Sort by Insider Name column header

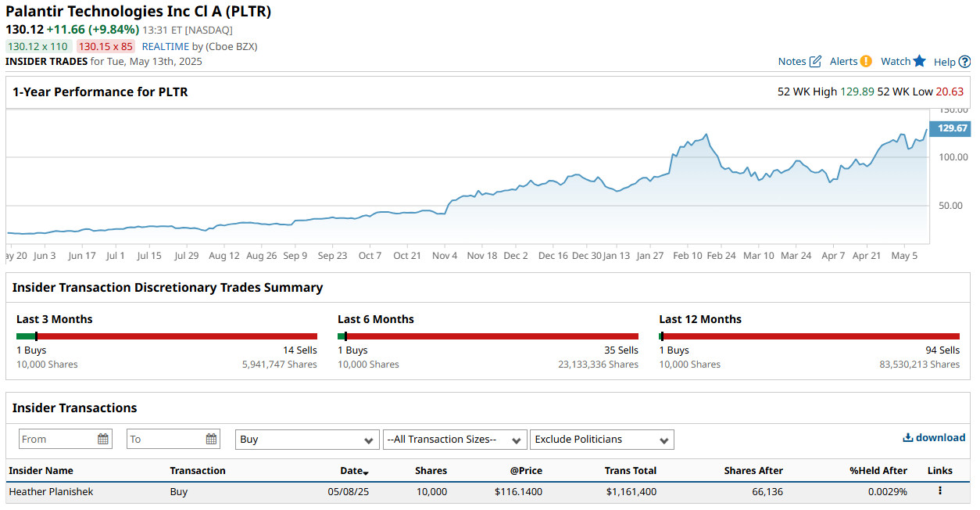click(x=41, y=471)
